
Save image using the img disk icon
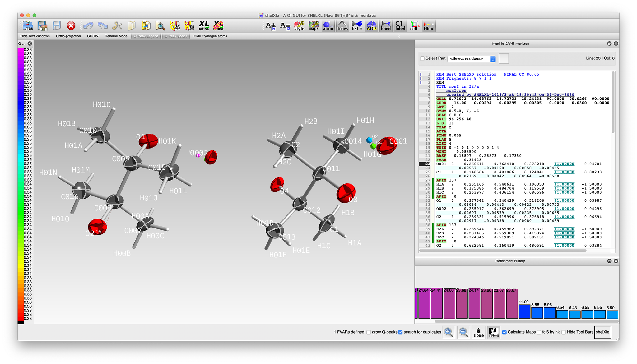[x=42, y=25]
